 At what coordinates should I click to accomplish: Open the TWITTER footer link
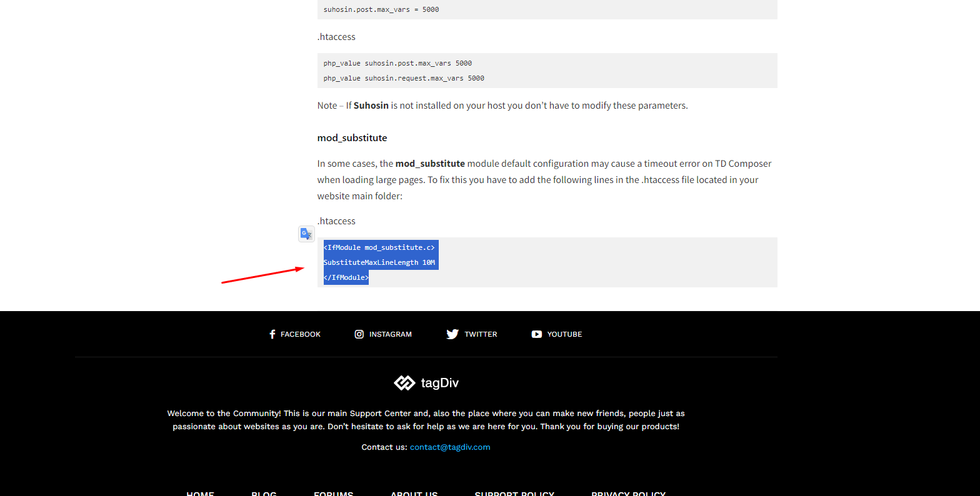pos(481,334)
